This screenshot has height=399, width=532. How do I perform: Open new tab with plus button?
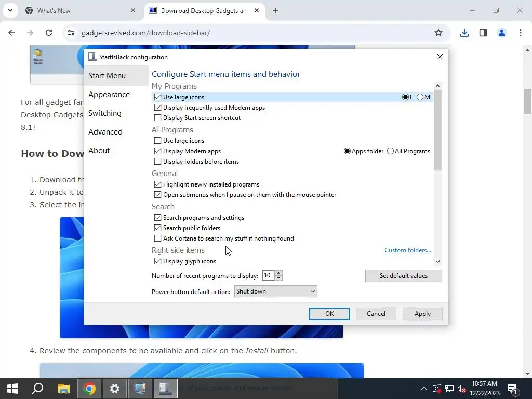click(x=275, y=10)
